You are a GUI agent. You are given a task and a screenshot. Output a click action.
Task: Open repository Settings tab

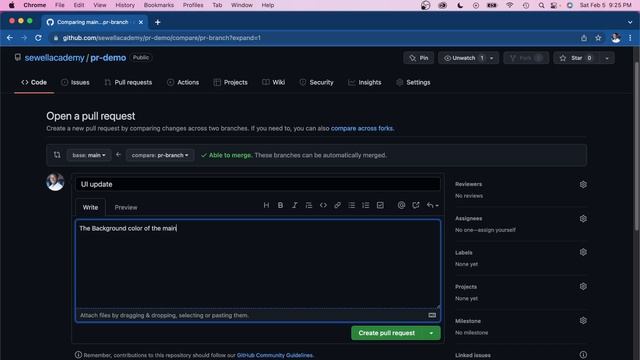[x=413, y=82]
